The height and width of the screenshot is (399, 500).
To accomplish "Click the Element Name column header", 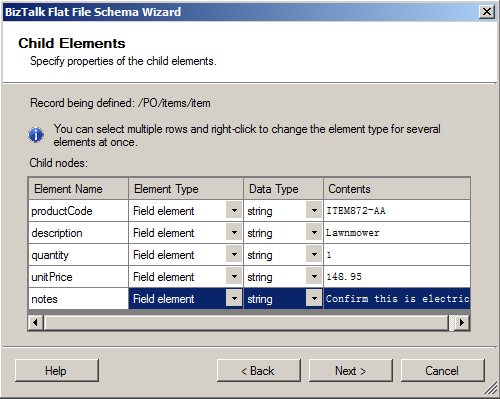I will [78, 189].
